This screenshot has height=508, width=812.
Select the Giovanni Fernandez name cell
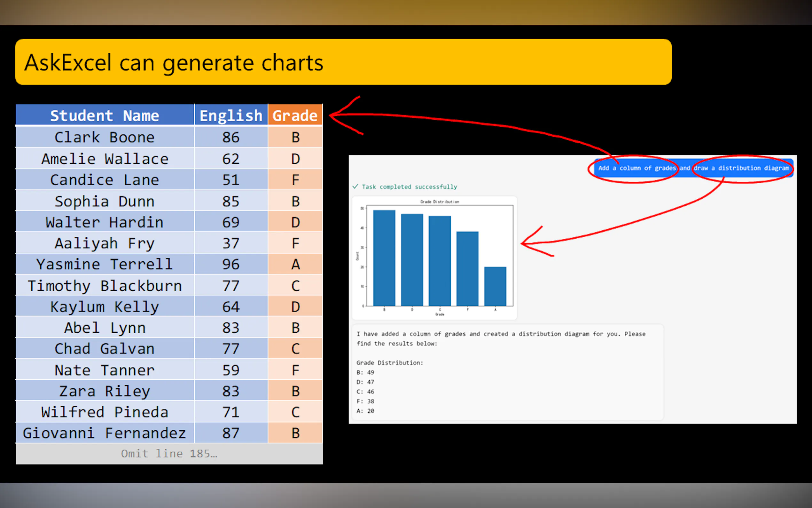click(x=105, y=433)
